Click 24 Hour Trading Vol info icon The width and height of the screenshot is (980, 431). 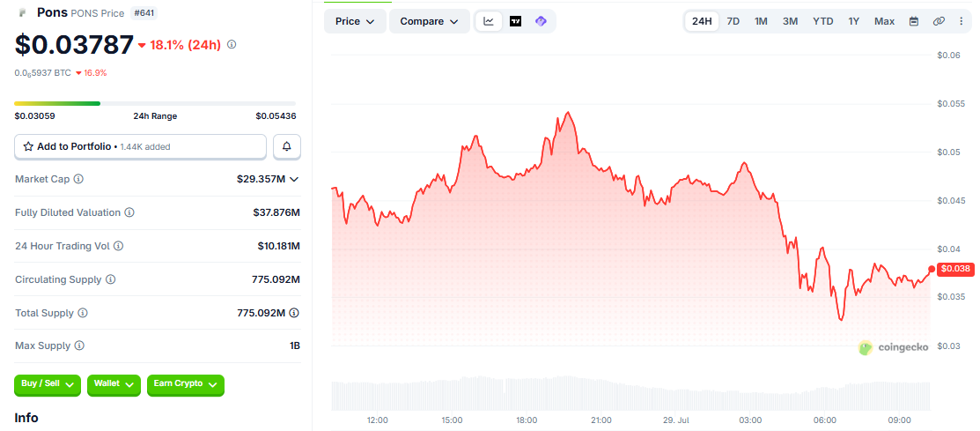[x=118, y=246]
